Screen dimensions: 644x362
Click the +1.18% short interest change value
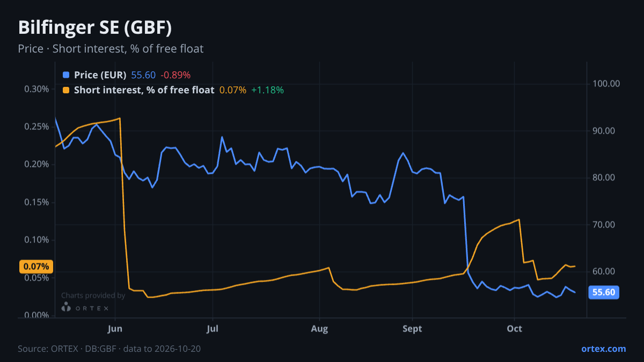[267, 90]
